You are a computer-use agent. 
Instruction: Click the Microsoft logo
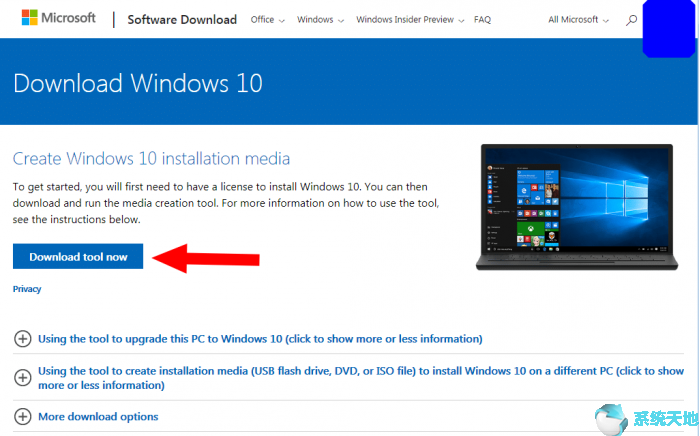click(x=58, y=18)
